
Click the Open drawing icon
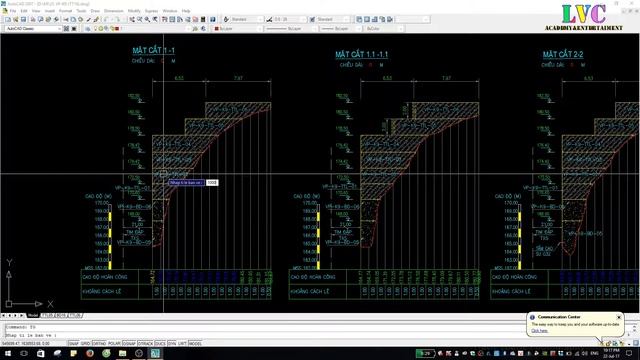tap(16, 19)
